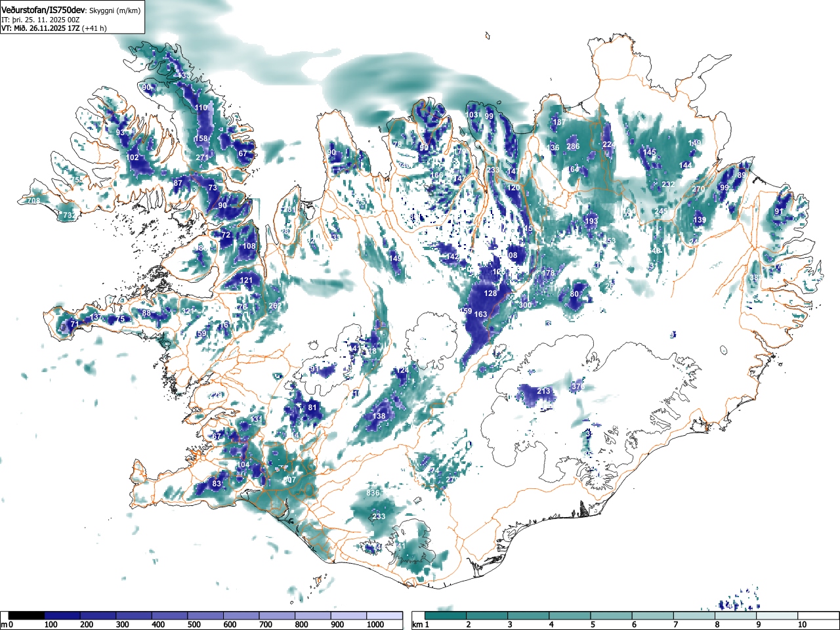
Task: Click the '1000' tick label on meter scale
Action: (x=375, y=625)
